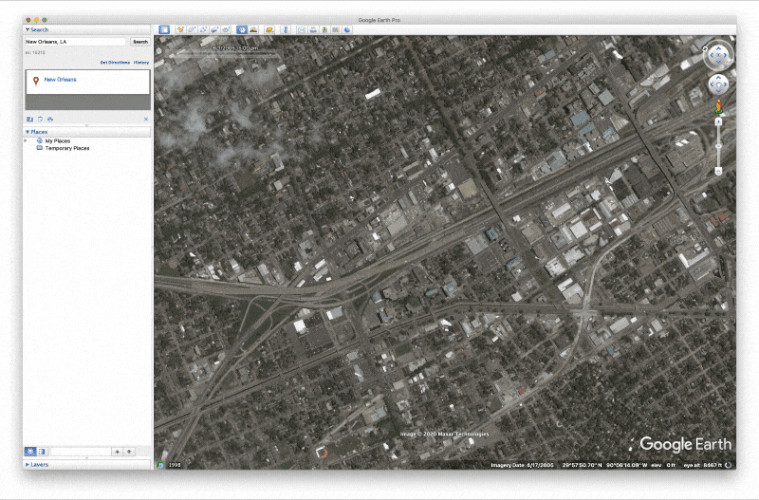The image size is (759, 500).
Task: Select the Add Placemark toolbar icon
Action: (180, 30)
